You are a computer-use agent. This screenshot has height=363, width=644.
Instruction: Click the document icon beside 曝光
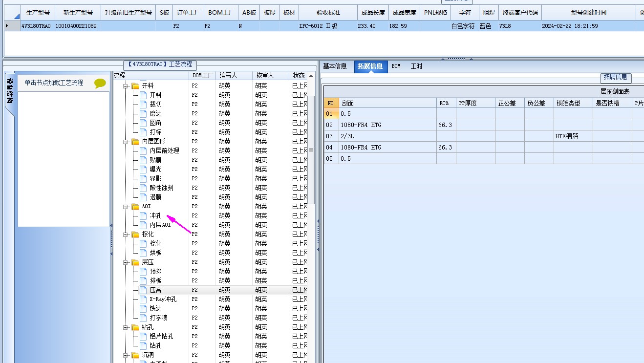coord(143,169)
